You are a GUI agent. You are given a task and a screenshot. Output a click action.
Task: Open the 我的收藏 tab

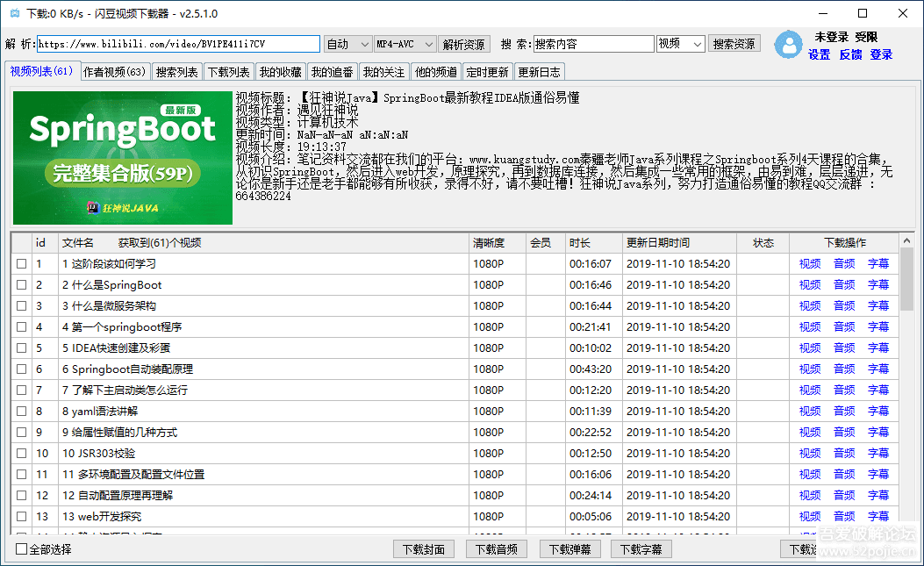(x=281, y=72)
